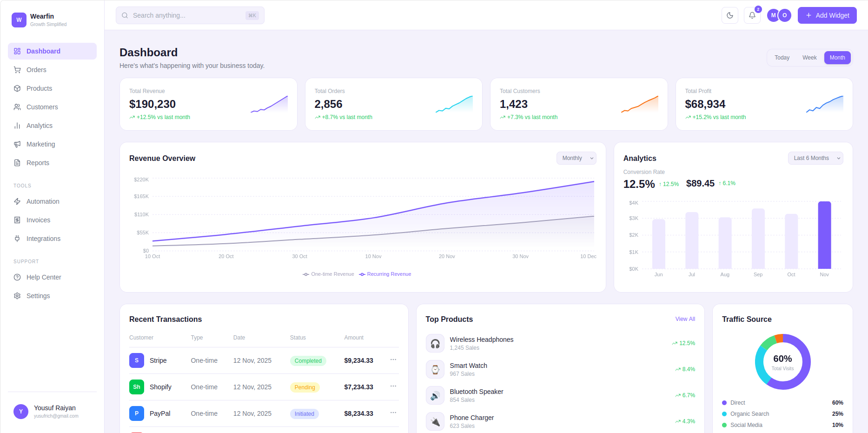Viewport: 868px width, 433px height.
Task: Click the Add Widget button
Action: [827, 15]
